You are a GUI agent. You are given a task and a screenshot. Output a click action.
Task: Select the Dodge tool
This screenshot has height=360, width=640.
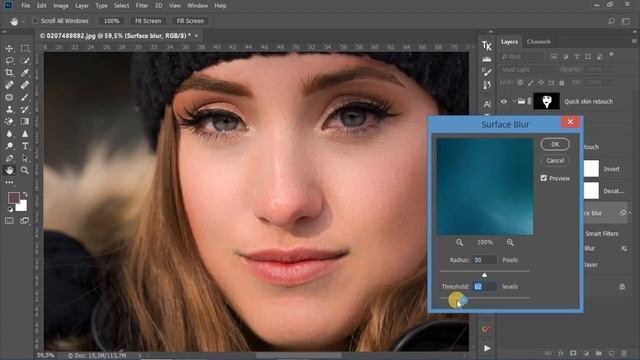pyautogui.click(x=9, y=146)
